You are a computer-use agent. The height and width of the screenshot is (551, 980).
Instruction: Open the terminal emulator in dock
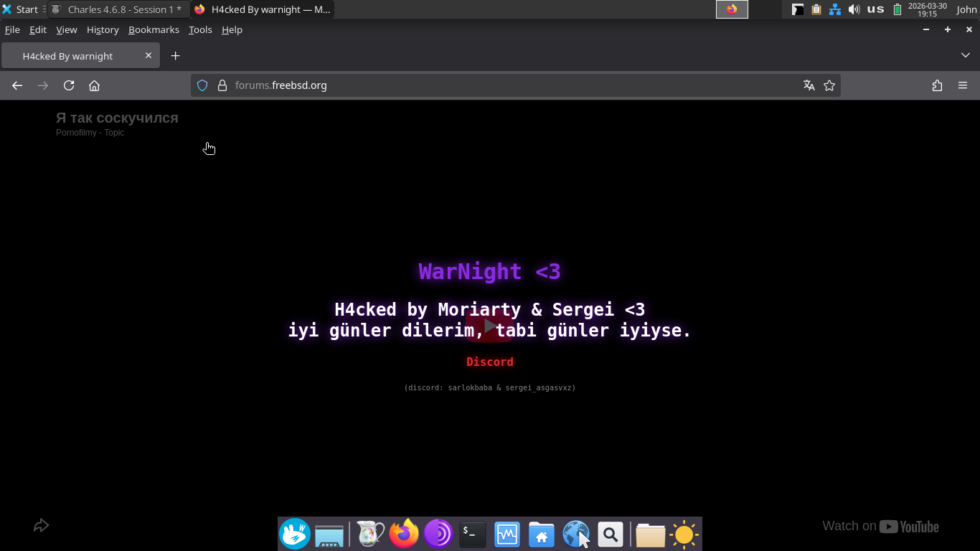click(472, 534)
